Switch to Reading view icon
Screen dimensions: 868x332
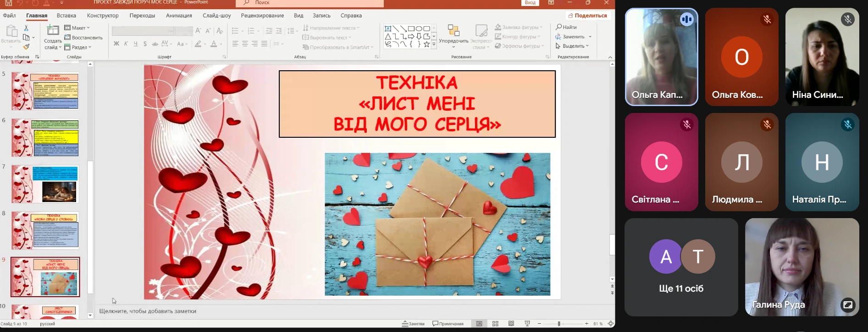click(511, 324)
